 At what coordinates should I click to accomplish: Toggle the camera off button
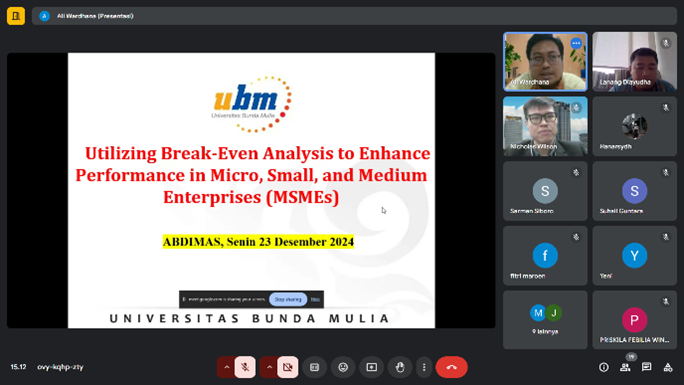[x=287, y=367]
